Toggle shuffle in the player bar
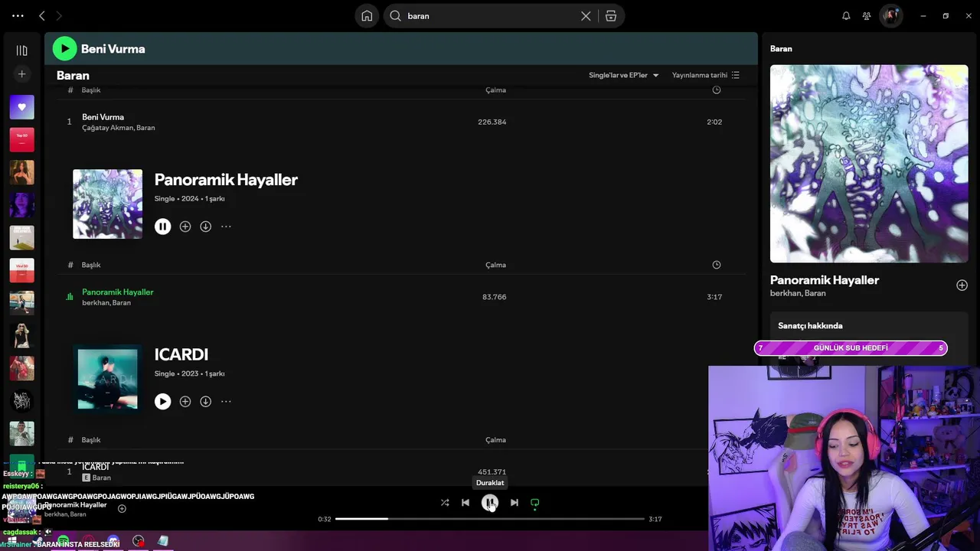This screenshot has width=980, height=551. coord(445,503)
